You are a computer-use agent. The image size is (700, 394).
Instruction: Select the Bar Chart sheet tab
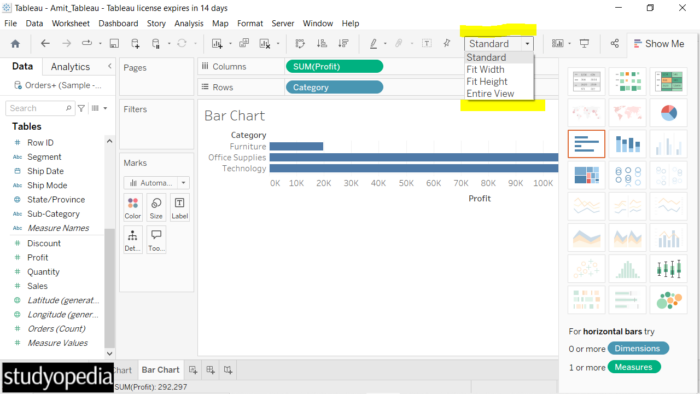[x=160, y=370]
